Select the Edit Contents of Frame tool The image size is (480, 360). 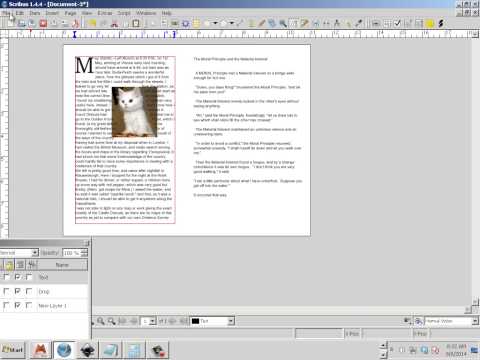tap(294, 23)
